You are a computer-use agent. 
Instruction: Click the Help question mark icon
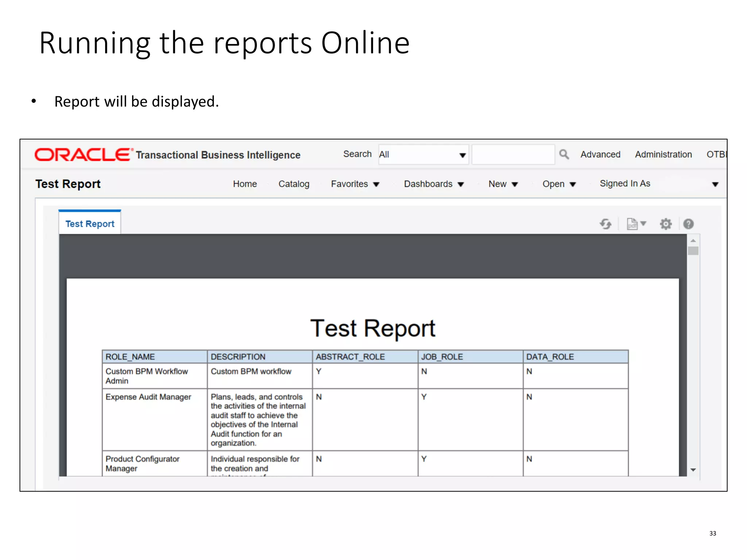pyautogui.click(x=688, y=224)
